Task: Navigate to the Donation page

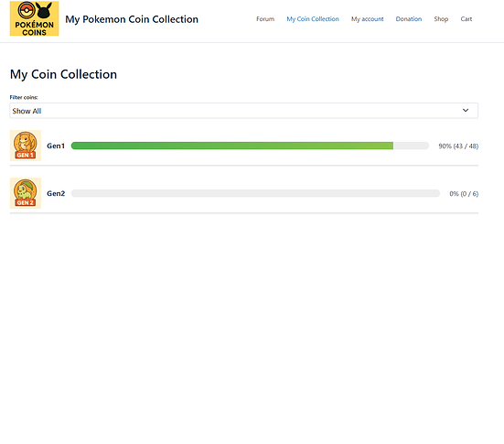Action: [x=409, y=19]
